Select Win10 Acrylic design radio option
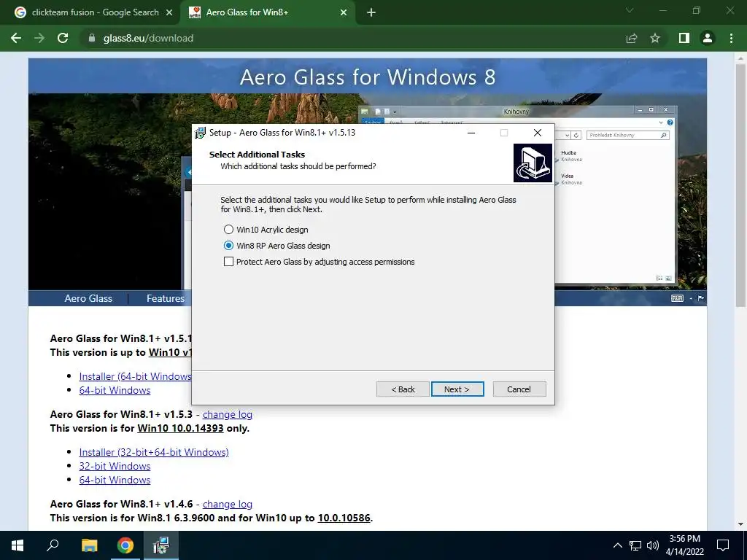 coord(266,230)
